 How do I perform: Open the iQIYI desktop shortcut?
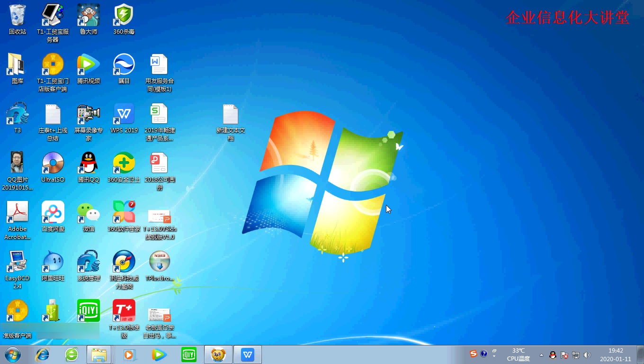pos(89,310)
